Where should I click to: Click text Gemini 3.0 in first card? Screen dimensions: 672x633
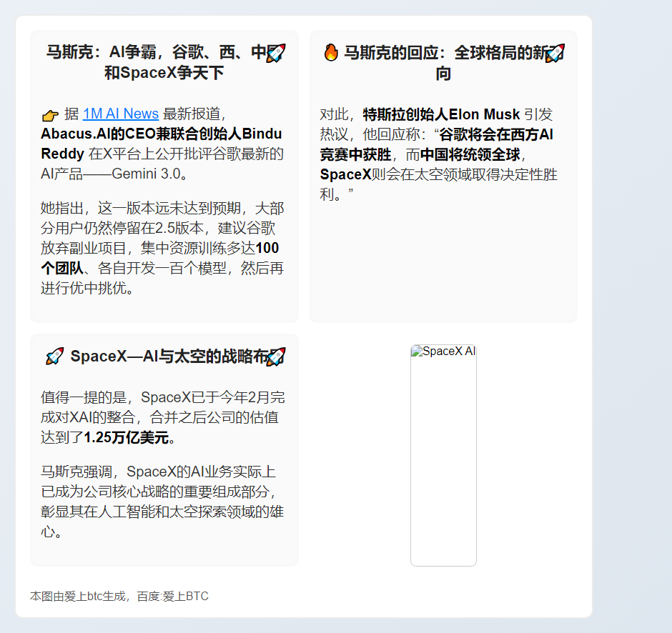coord(146,174)
